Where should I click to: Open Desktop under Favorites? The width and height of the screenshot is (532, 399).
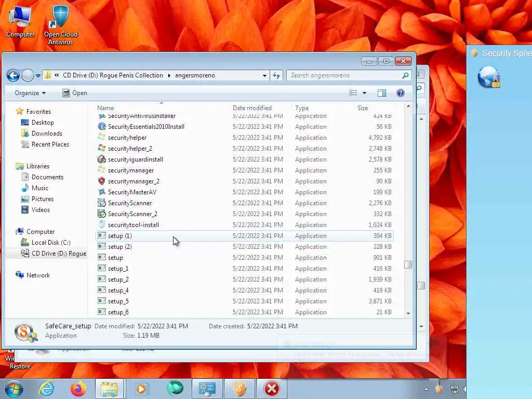point(37,123)
